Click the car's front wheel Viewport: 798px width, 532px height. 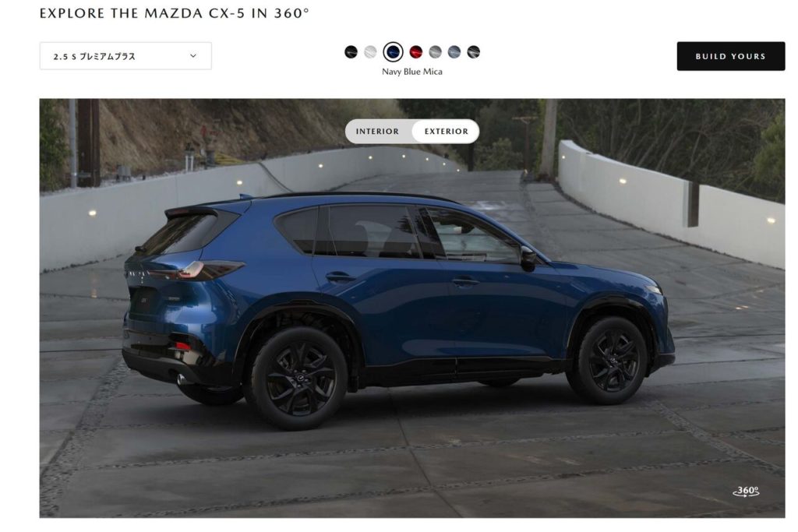(613, 361)
